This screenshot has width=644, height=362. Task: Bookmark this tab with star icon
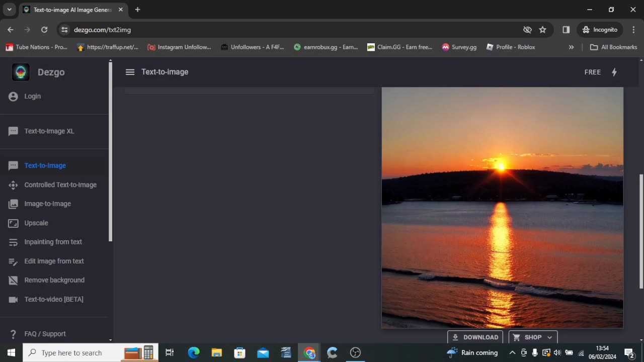[543, 30]
